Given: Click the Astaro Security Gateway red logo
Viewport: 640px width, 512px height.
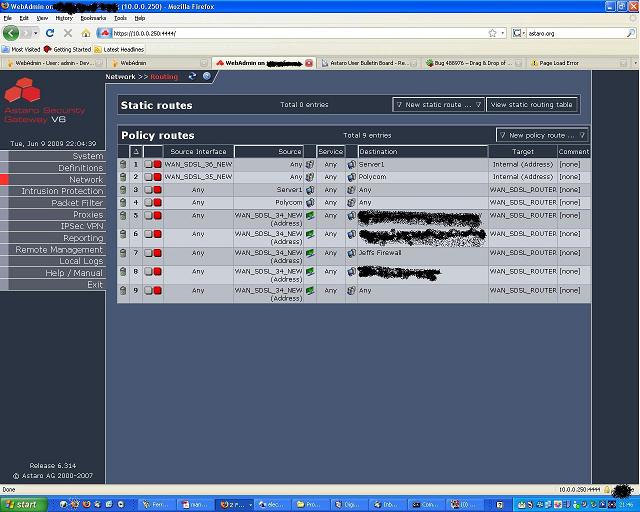Looking at the screenshot, I should [x=22, y=89].
